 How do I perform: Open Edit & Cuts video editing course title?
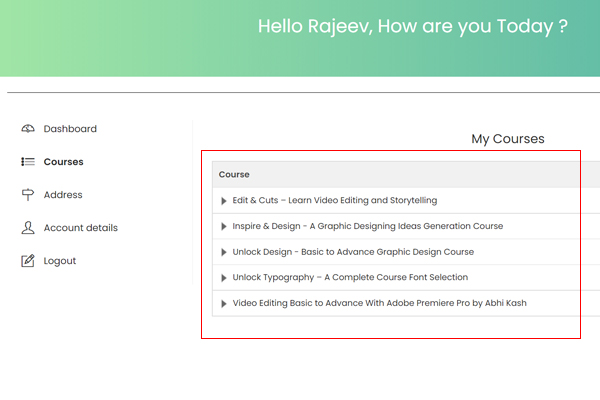(334, 201)
